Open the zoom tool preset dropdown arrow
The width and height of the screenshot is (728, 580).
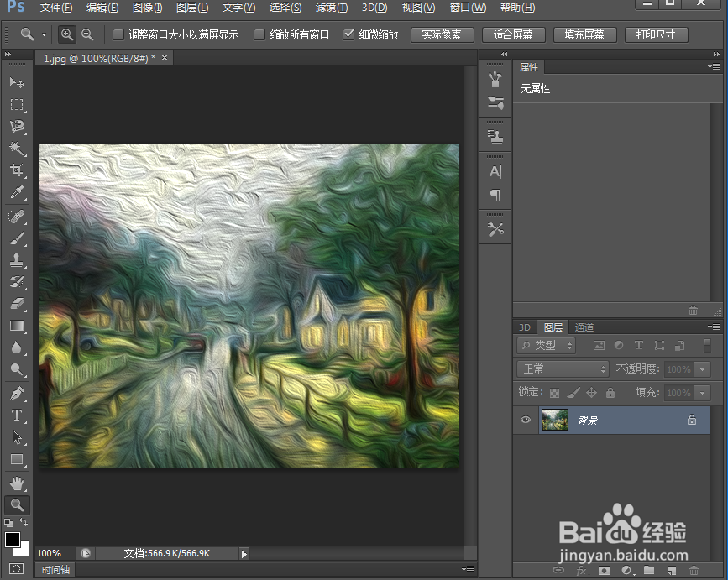click(x=45, y=34)
